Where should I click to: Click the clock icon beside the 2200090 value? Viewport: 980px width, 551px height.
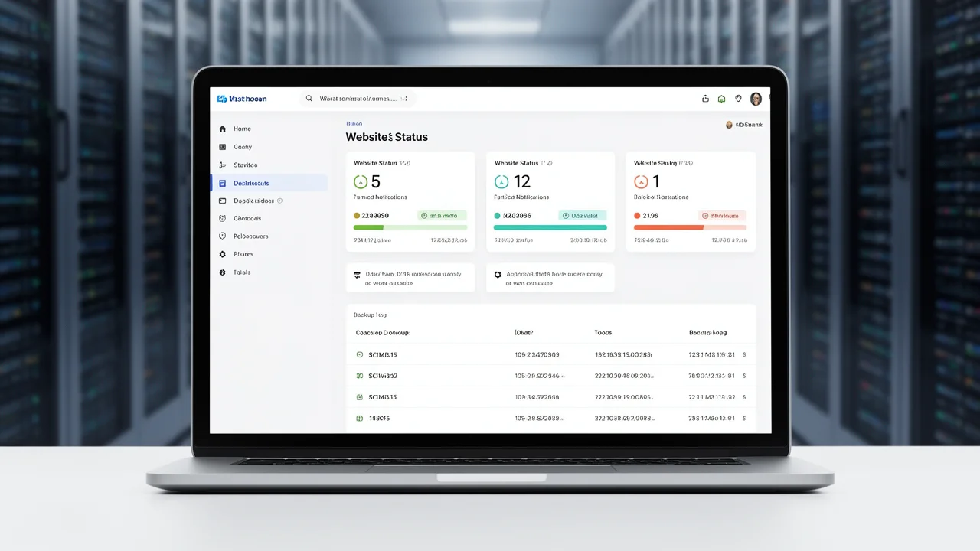(x=358, y=215)
